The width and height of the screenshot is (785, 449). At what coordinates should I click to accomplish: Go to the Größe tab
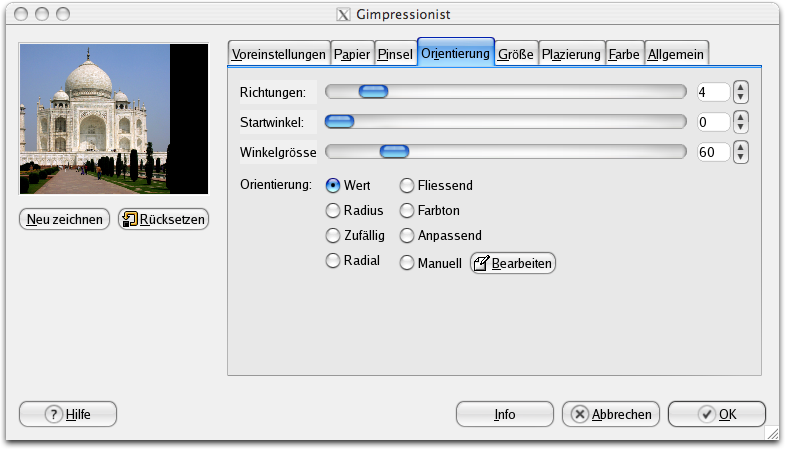516,54
